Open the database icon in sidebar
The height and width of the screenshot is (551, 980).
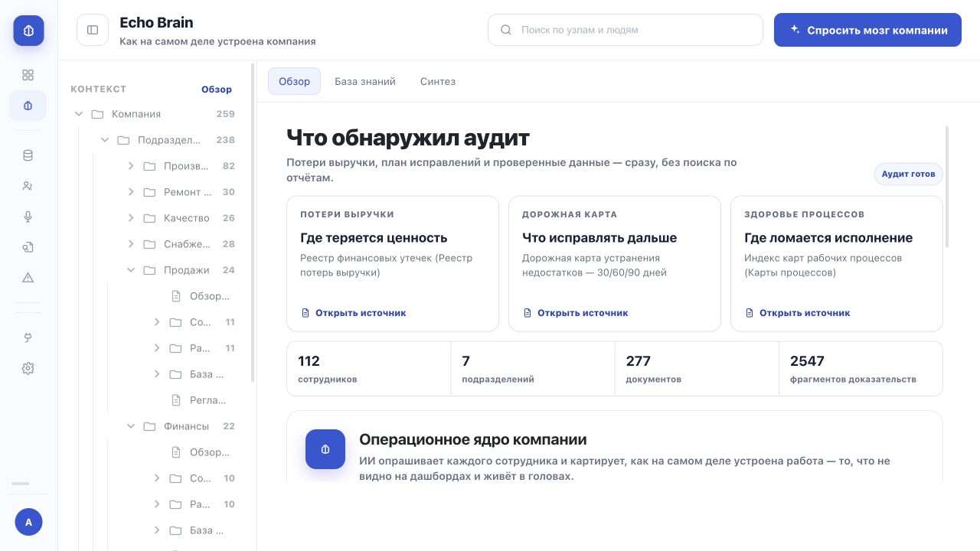[x=28, y=155]
